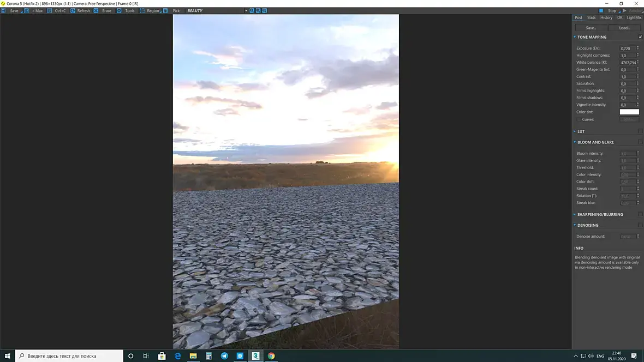Open Microsoft Store from the taskbar
This screenshot has width=644, height=362.
(162, 356)
